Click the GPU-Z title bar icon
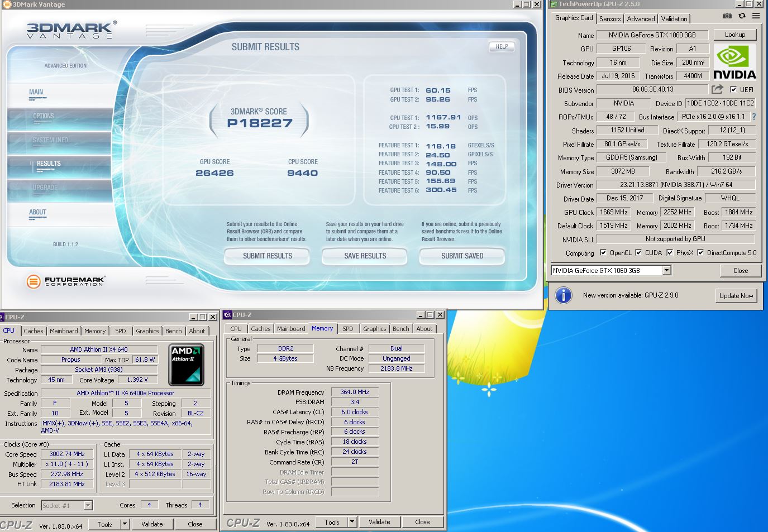Image resolution: width=768 pixels, height=532 pixels. pyautogui.click(x=554, y=4)
